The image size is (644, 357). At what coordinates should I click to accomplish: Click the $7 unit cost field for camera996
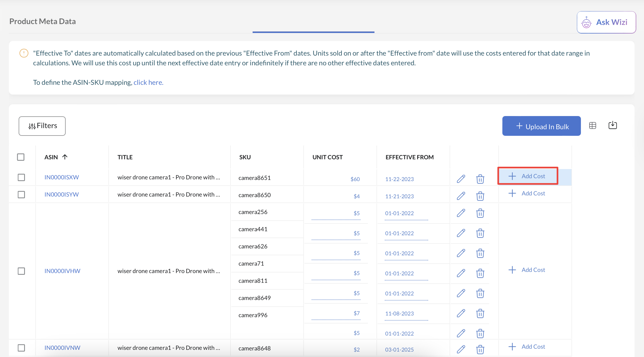tap(356, 313)
